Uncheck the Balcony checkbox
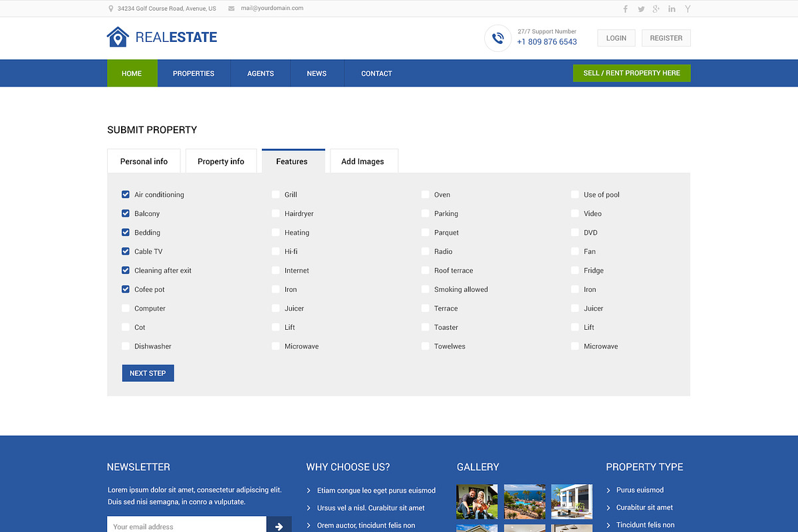This screenshot has height=532, width=798. tap(126, 213)
